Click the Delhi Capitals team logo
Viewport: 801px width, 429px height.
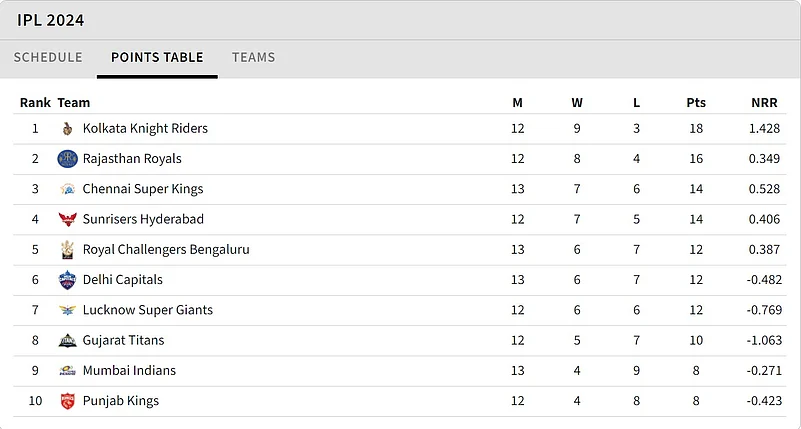click(67, 280)
